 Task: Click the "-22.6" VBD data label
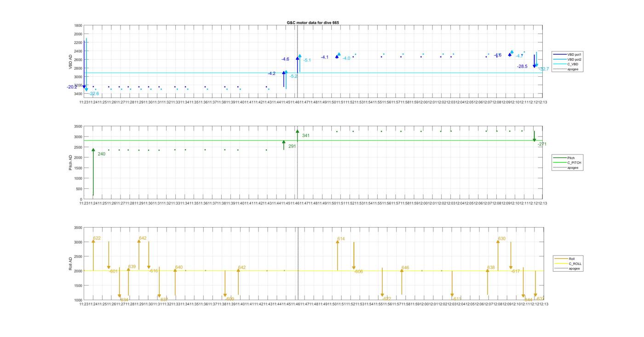click(93, 94)
